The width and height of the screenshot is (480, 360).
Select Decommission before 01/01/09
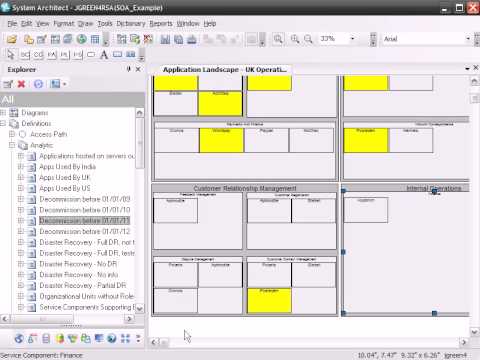(x=85, y=199)
